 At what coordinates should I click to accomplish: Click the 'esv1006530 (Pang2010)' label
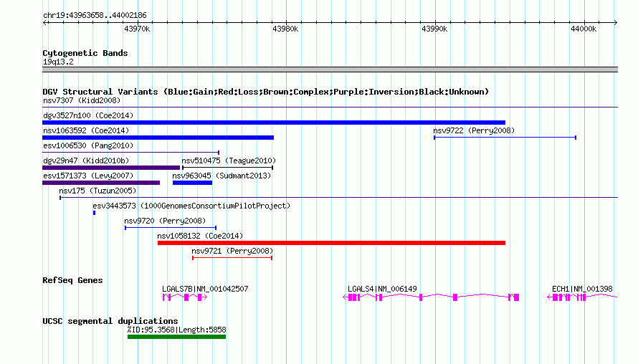88,145
